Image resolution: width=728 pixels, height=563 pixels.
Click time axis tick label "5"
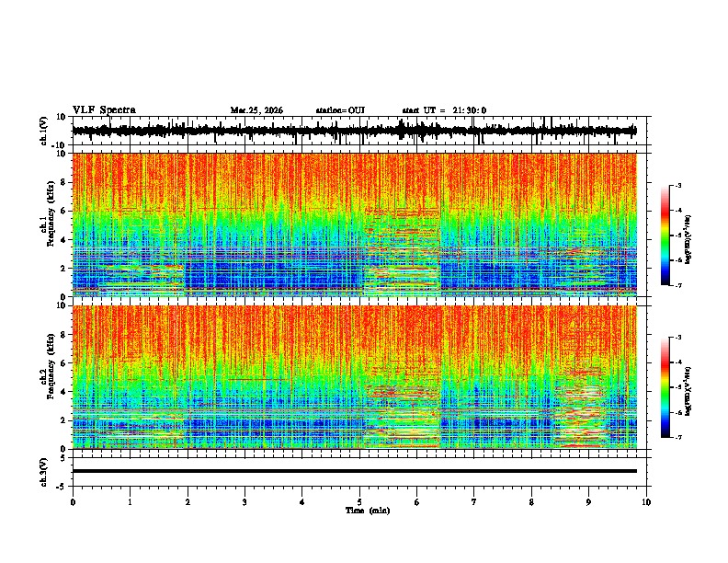[359, 501]
